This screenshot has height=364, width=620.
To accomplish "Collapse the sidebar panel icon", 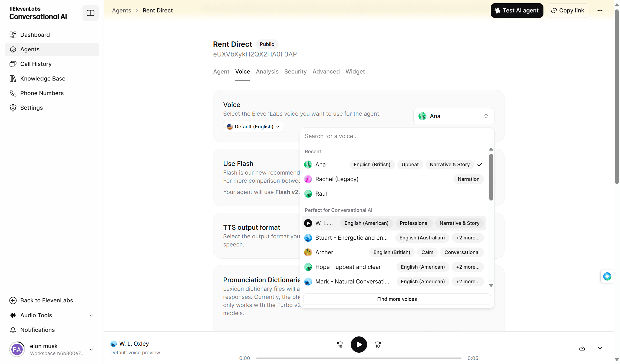I will [x=90, y=13].
